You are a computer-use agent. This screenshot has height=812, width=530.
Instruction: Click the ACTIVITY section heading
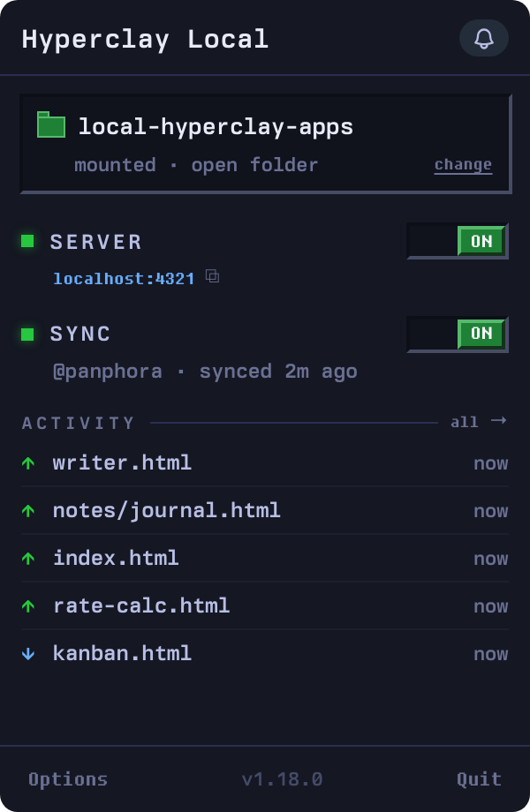coord(79,423)
